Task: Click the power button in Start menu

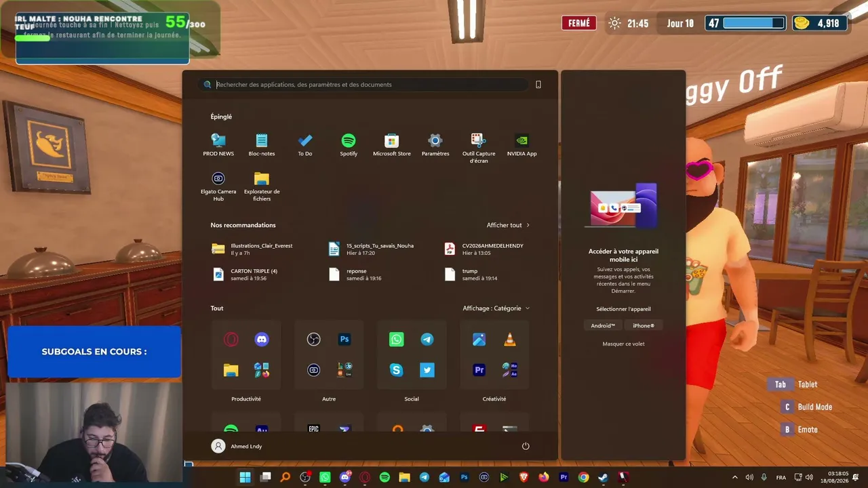Action: point(526,446)
